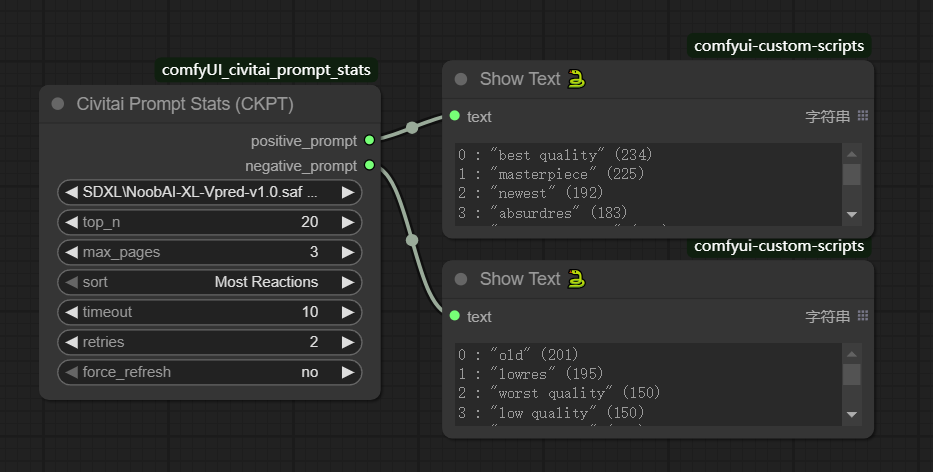
Task: Click the retries value 2
Action: (314, 342)
